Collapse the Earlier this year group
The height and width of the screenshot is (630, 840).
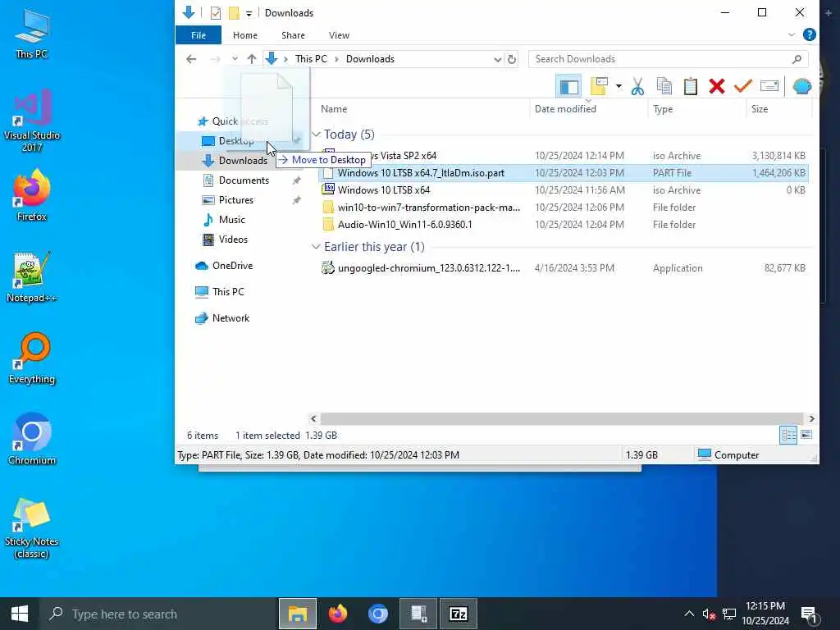click(316, 247)
